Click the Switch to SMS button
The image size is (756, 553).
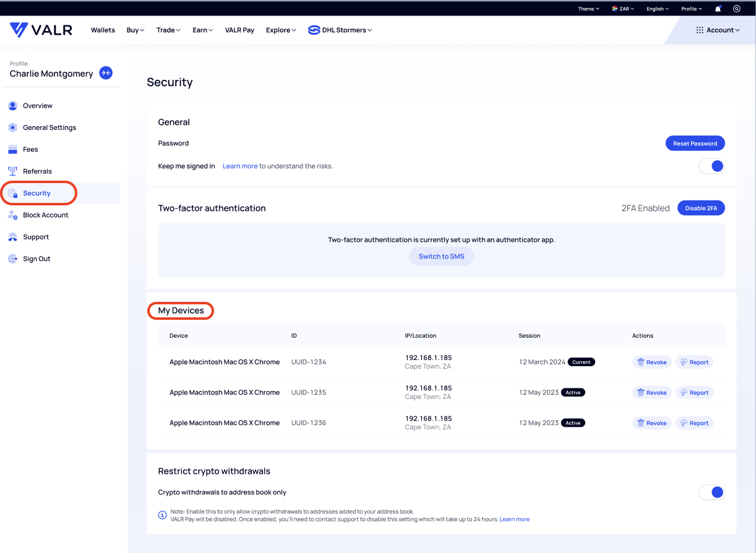pos(442,257)
